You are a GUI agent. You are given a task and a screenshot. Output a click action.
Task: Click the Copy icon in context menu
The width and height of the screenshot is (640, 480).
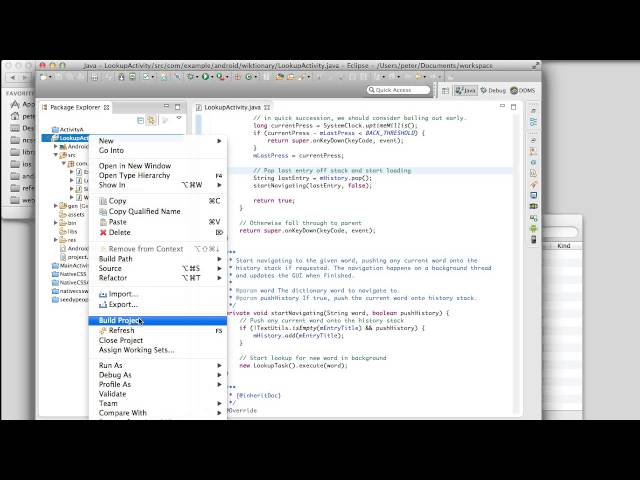click(x=103, y=201)
